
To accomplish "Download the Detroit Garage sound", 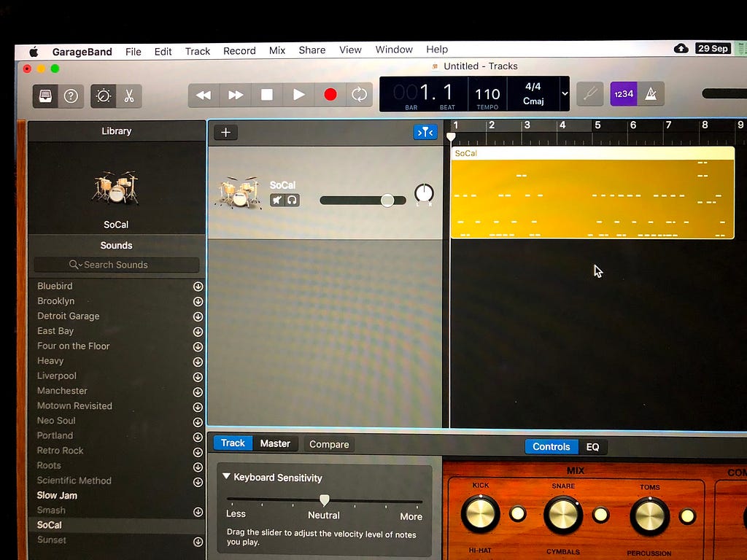I will tap(198, 316).
